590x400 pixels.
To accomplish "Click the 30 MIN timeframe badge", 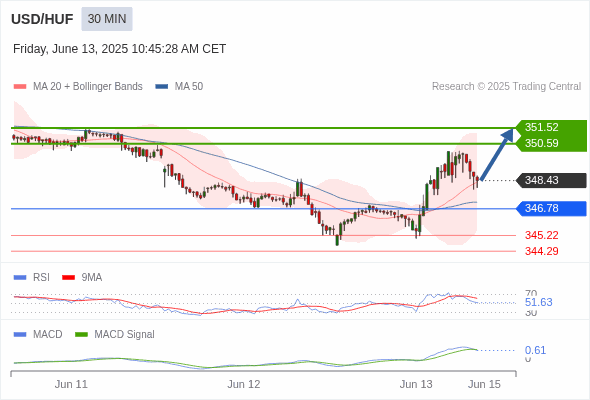I will tap(107, 19).
